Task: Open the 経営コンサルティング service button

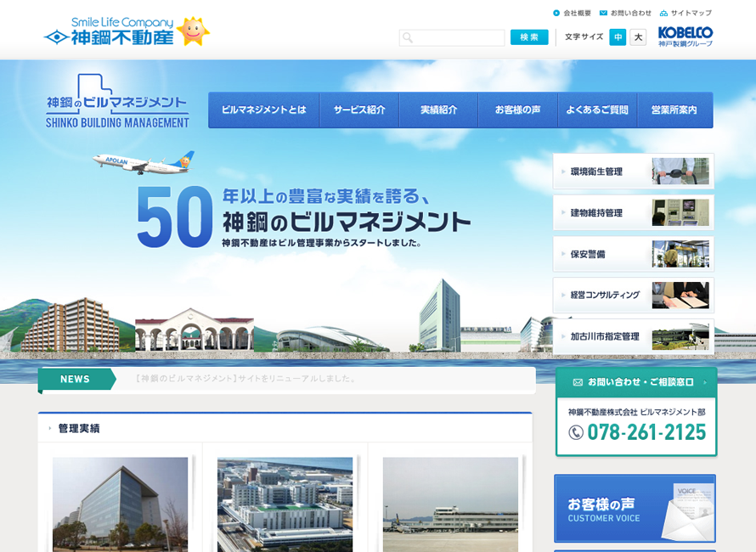Action: coord(633,295)
